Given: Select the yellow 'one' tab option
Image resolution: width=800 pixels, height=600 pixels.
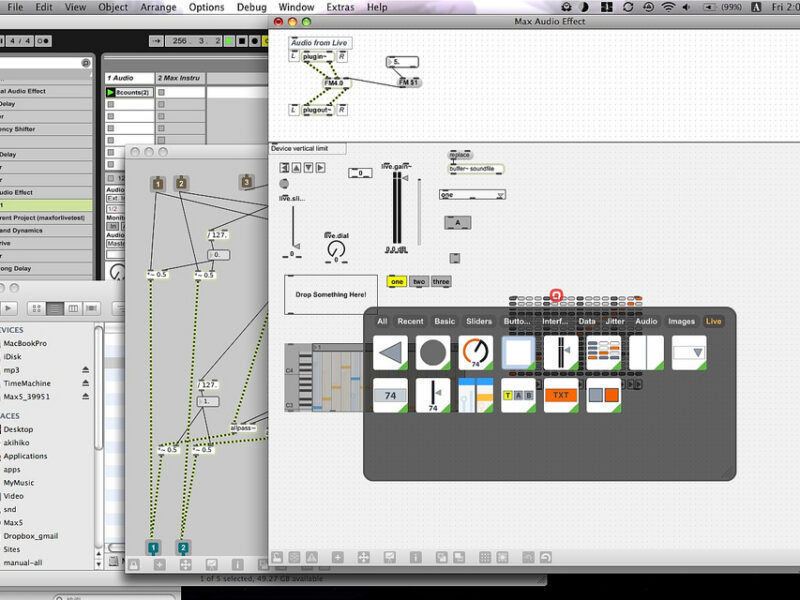Looking at the screenshot, I should click(397, 282).
